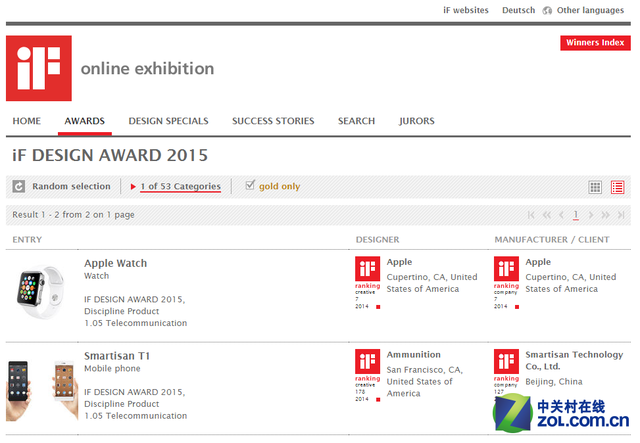Switch to list view icon
The width and height of the screenshot is (640, 443).
pos(617,187)
